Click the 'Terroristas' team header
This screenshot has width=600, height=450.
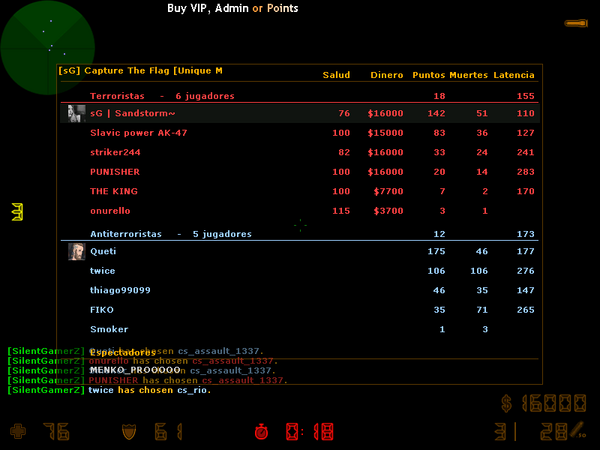(x=117, y=96)
